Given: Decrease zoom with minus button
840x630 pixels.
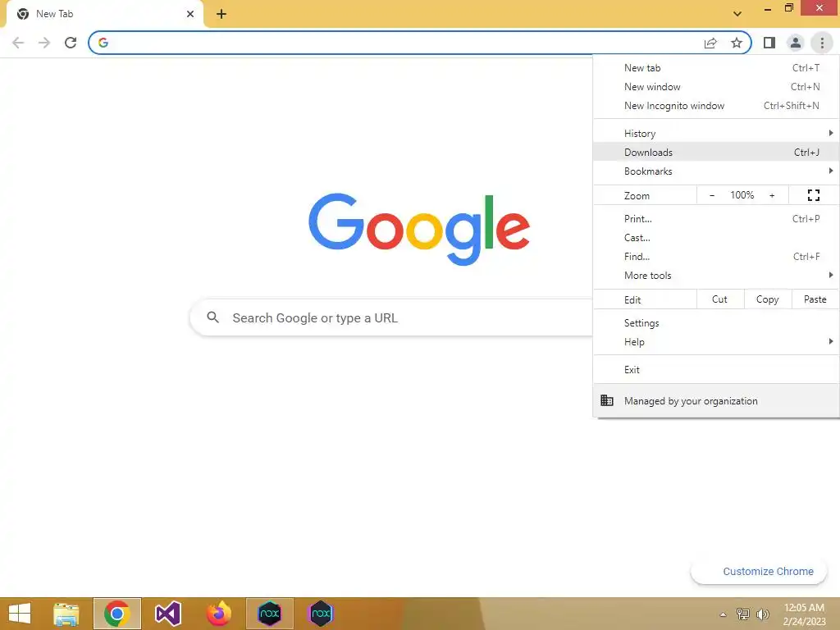Looking at the screenshot, I should point(712,195).
